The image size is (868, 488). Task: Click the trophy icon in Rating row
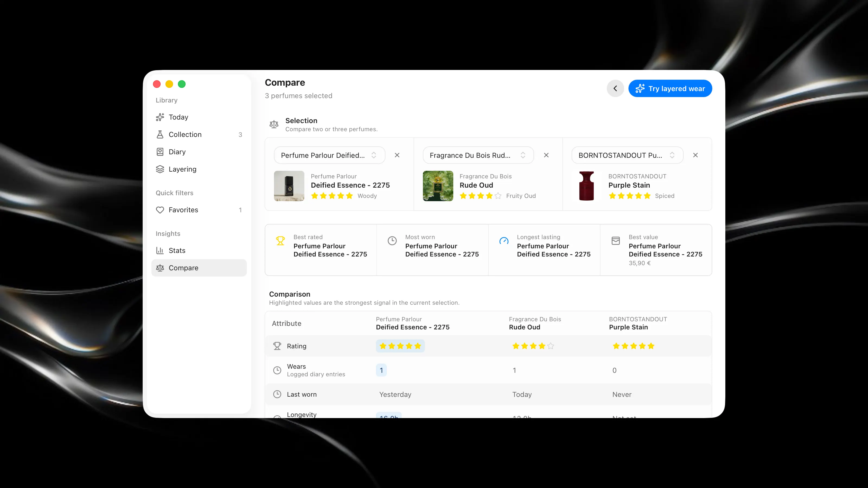pos(277,346)
